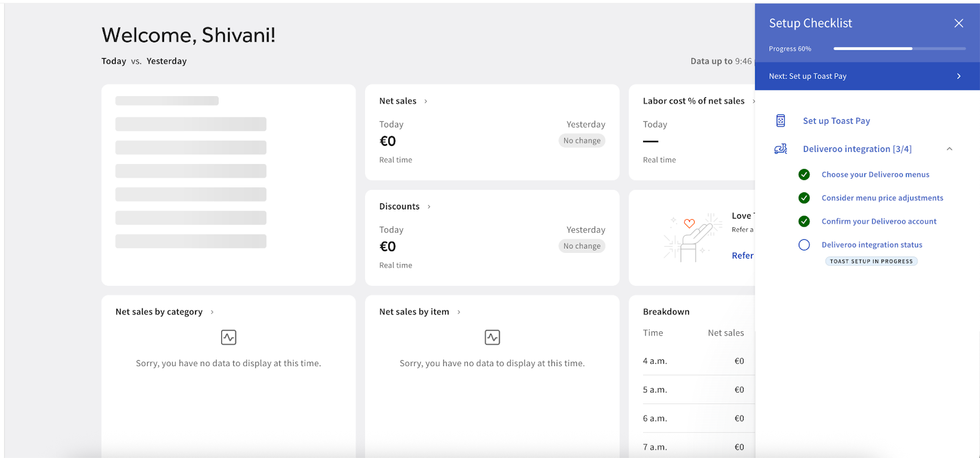The height and width of the screenshot is (458, 980).
Task: Select the Yesterday comparison label
Action: [x=167, y=61]
